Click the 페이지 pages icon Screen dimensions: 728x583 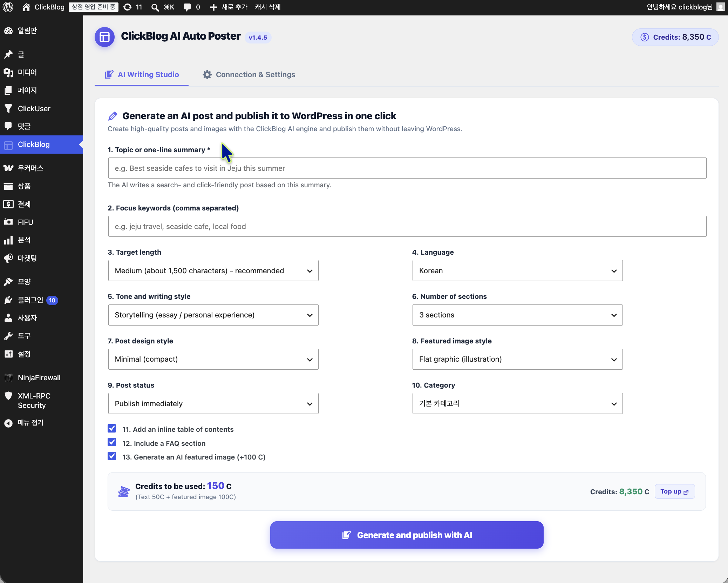(8, 91)
